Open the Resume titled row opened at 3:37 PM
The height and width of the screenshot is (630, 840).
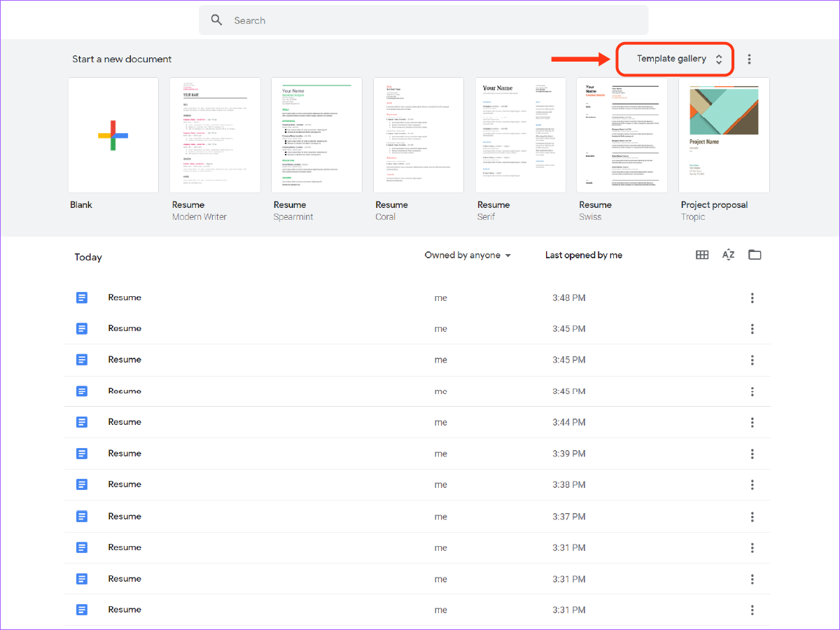pos(417,517)
